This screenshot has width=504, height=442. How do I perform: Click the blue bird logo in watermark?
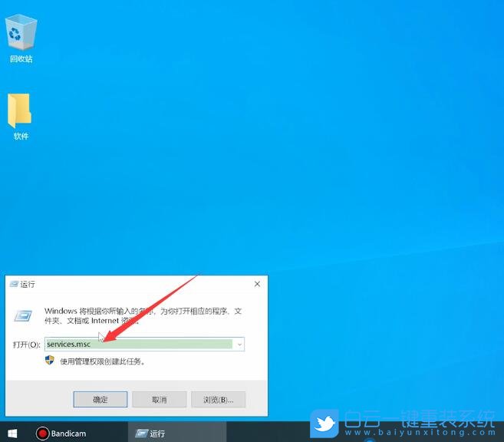click(x=324, y=424)
